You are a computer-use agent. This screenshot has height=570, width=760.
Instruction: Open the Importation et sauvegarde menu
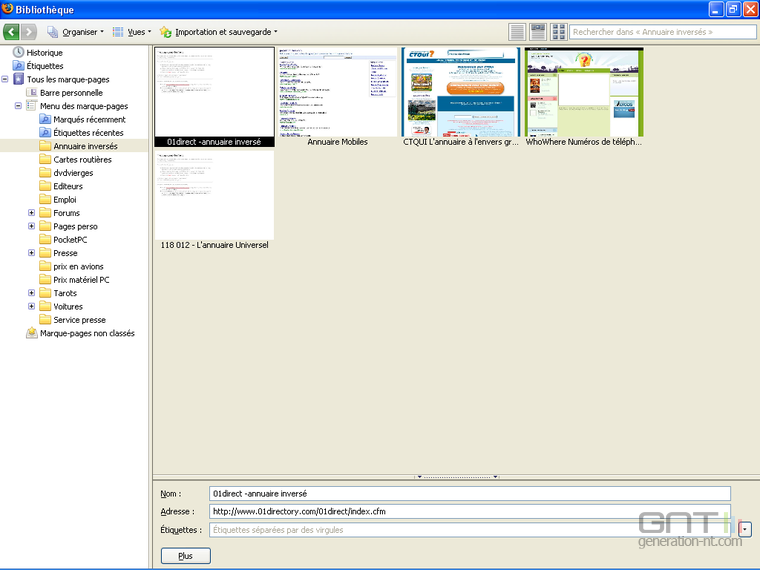(x=219, y=32)
